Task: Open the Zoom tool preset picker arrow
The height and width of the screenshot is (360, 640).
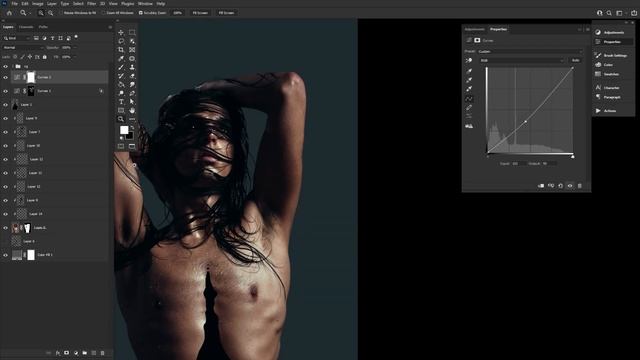Action: click(30, 13)
